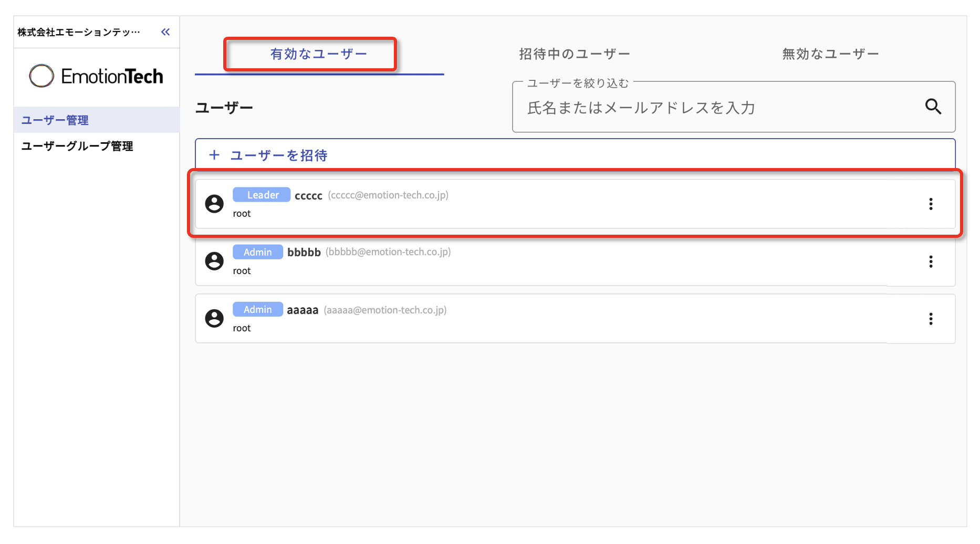The image size is (980, 544).
Task: Open the three-dot menu for bbbbb
Action: click(x=931, y=261)
